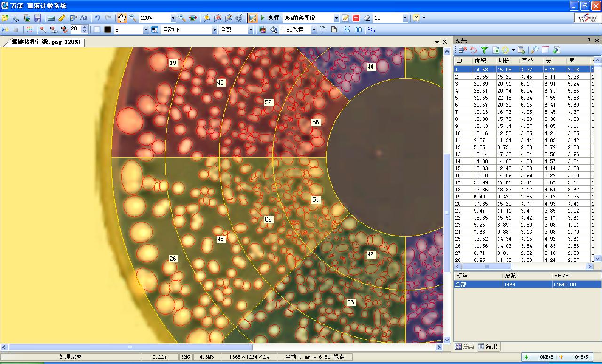Screen dimensions: 602x364
Task: Click the 直径 column header
Action: pyautogui.click(x=531, y=61)
